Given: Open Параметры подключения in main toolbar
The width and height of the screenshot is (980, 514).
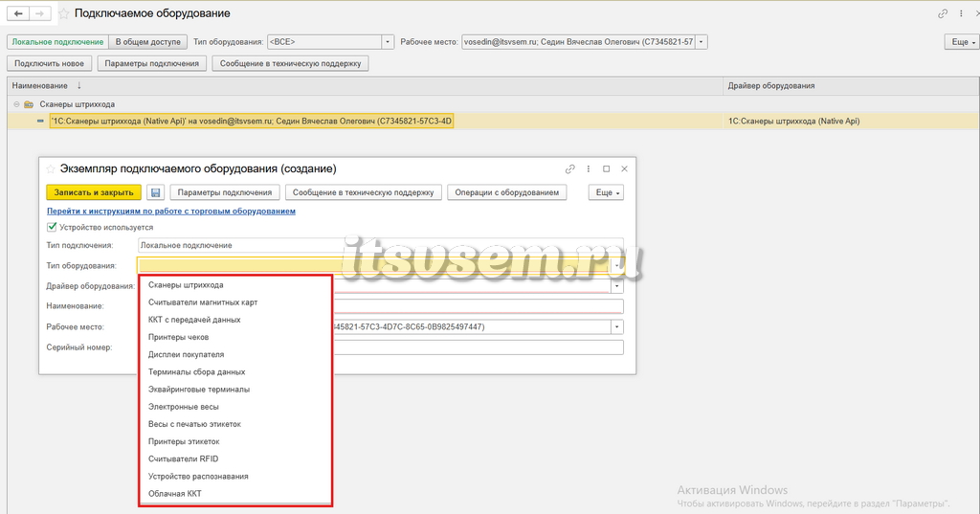Looking at the screenshot, I should tap(152, 63).
